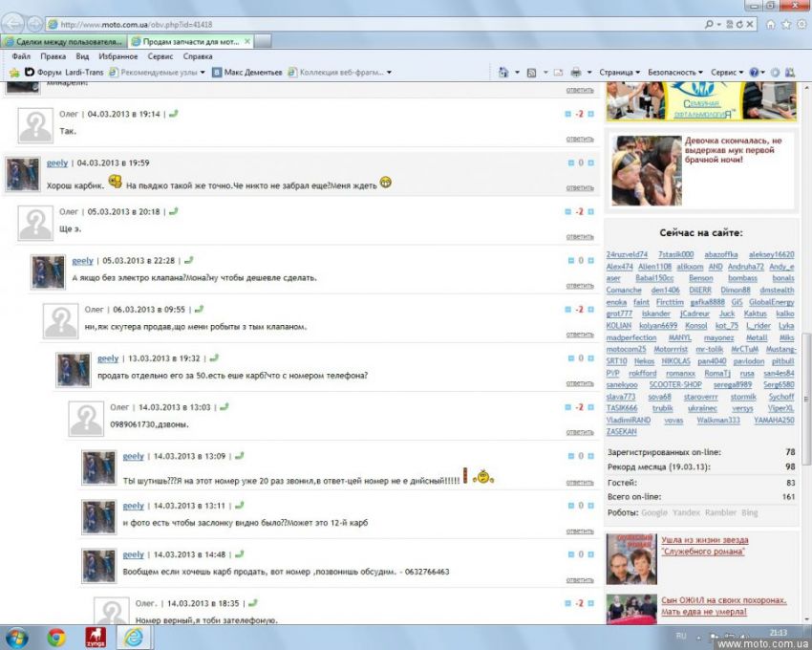
Task: Open the new tab button
Action: pos(263,41)
